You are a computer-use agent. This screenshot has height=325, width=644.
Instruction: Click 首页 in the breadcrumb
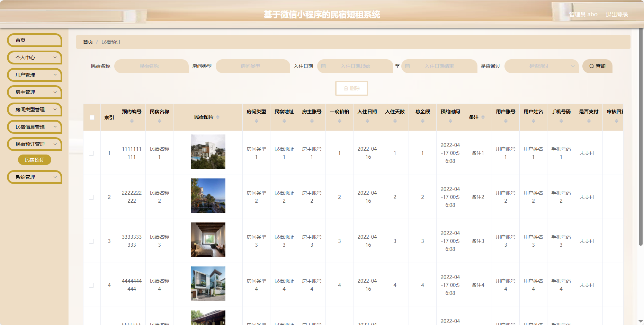[x=88, y=42]
